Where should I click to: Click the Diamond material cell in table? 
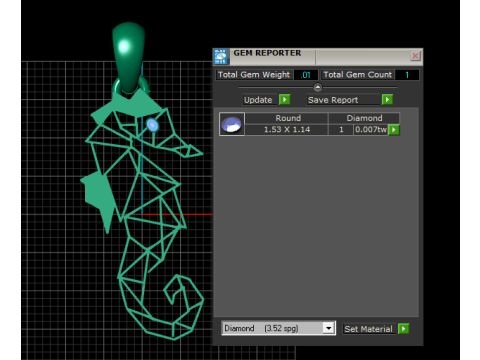(364, 118)
